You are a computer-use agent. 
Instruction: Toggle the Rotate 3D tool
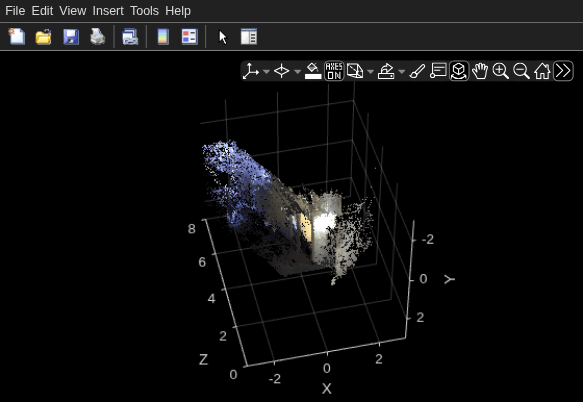[459, 71]
